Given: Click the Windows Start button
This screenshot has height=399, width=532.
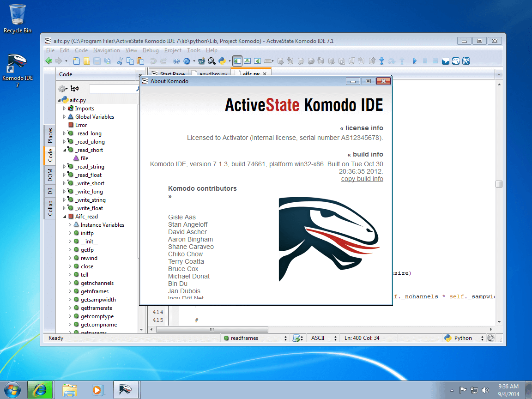Looking at the screenshot, I should [x=12, y=390].
